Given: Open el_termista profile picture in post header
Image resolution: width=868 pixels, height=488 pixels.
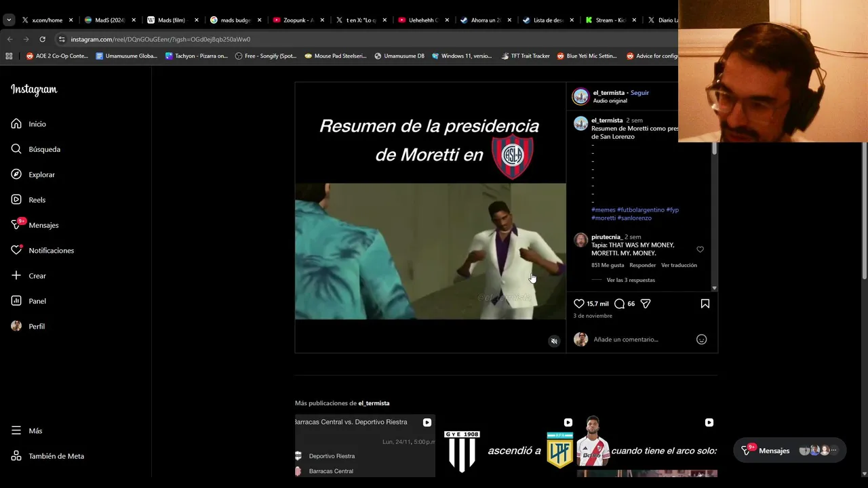Looking at the screenshot, I should tap(580, 96).
